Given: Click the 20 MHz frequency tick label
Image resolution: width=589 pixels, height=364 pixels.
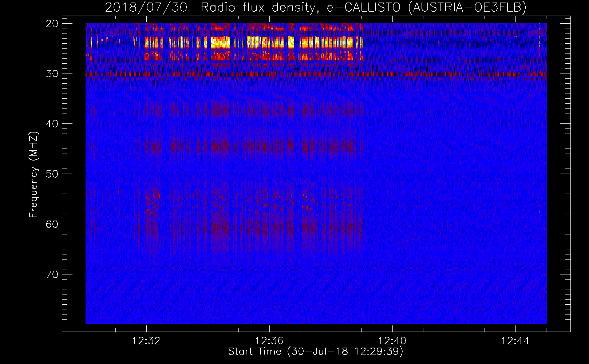Looking at the screenshot, I should tap(52, 24).
